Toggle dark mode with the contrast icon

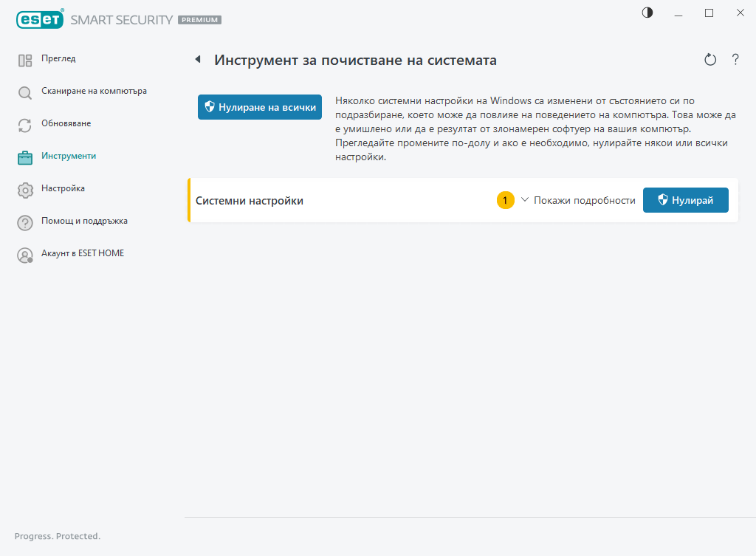coord(647,13)
